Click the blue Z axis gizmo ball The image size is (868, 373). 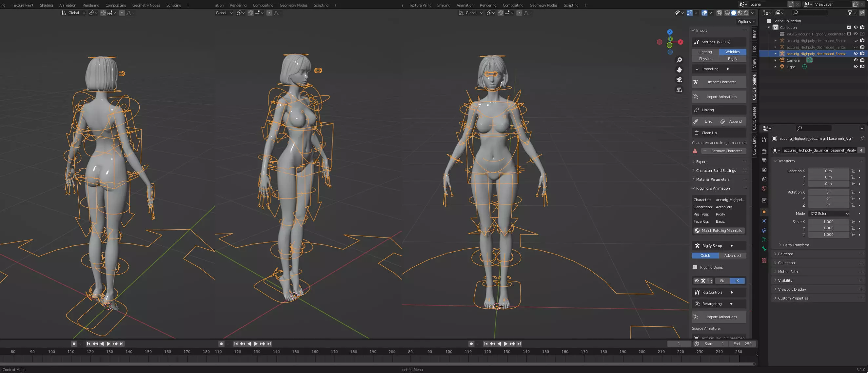pyautogui.click(x=670, y=32)
